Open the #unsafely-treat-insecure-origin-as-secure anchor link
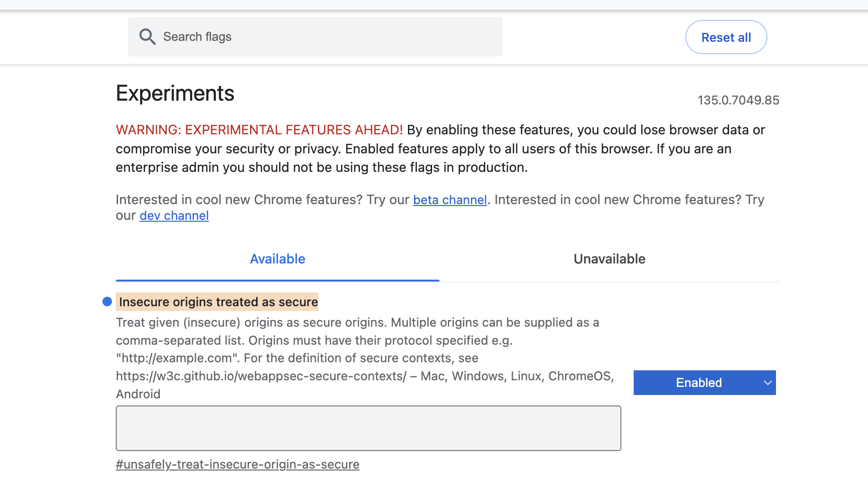The image size is (868, 489). click(237, 464)
